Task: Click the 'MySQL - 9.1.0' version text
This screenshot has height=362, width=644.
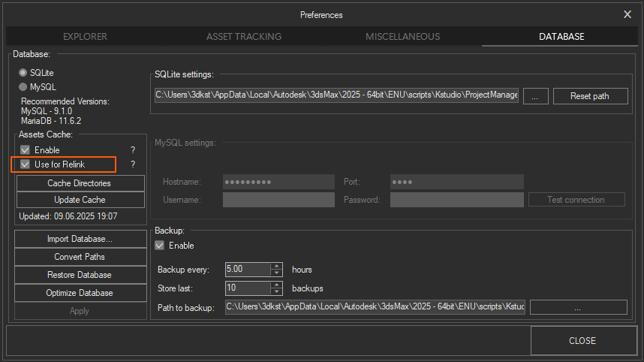Action: click(47, 111)
